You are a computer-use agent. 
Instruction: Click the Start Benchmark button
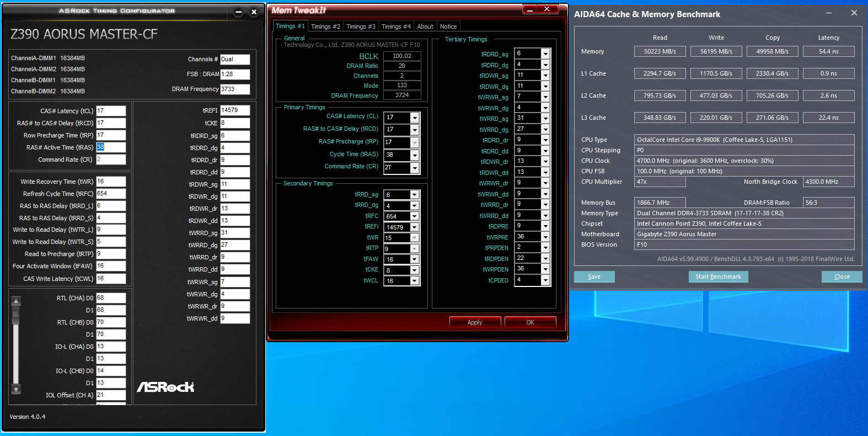718,277
